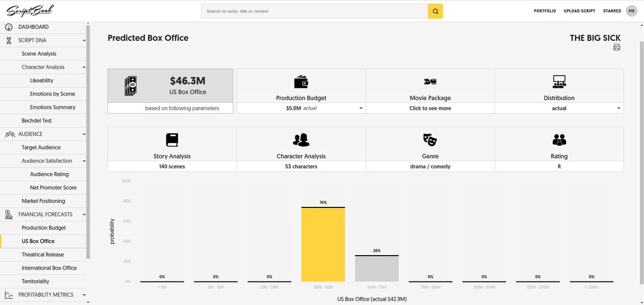
Task: Focus the actor, title or content search field
Action: click(x=314, y=11)
